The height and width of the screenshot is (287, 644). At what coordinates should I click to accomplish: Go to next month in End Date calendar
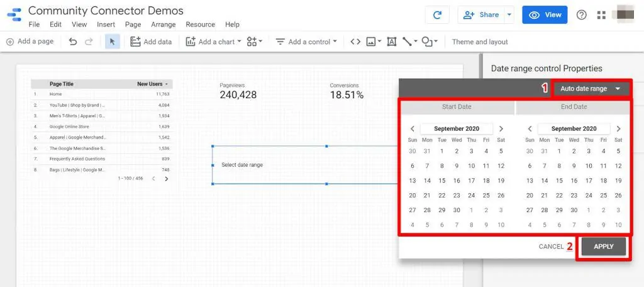tap(618, 128)
